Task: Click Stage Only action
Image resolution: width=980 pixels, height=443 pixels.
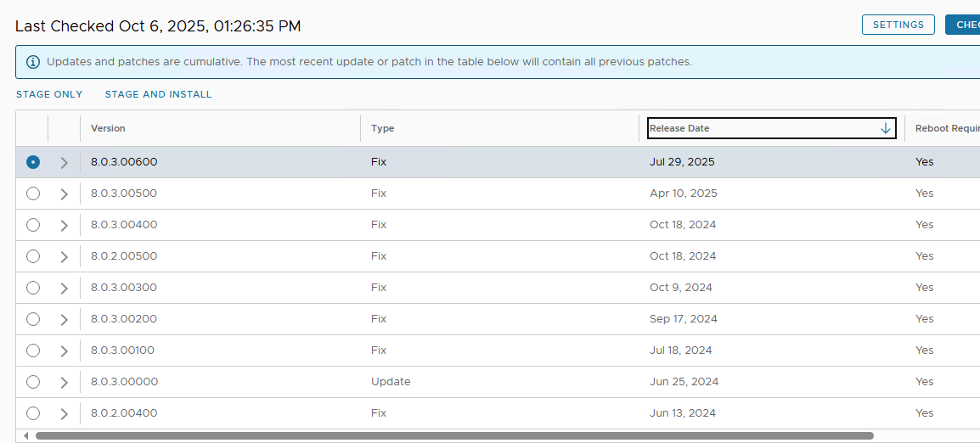Action: pos(49,94)
